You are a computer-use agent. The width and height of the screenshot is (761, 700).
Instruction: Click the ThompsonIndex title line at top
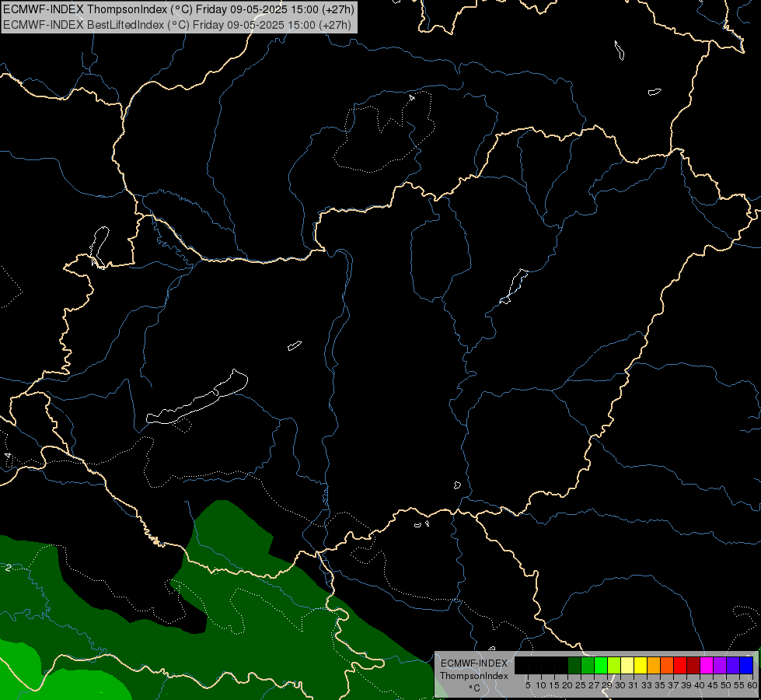[179, 9]
